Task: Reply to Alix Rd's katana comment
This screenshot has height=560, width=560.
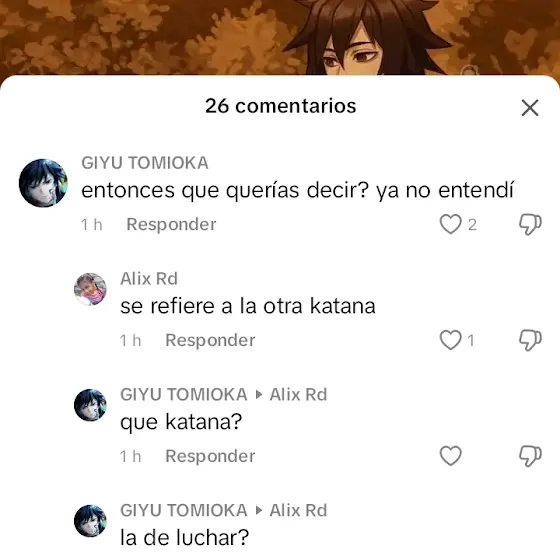Action: (x=210, y=340)
